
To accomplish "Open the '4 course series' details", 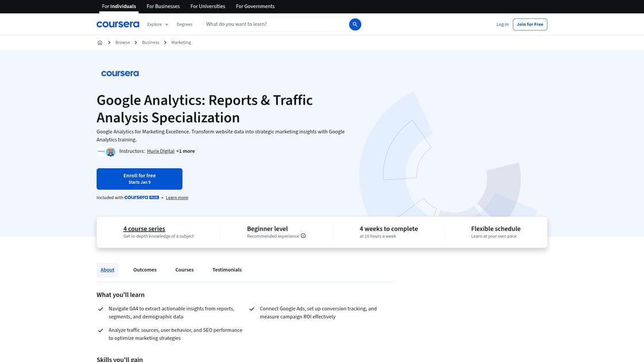I will 144,229.
